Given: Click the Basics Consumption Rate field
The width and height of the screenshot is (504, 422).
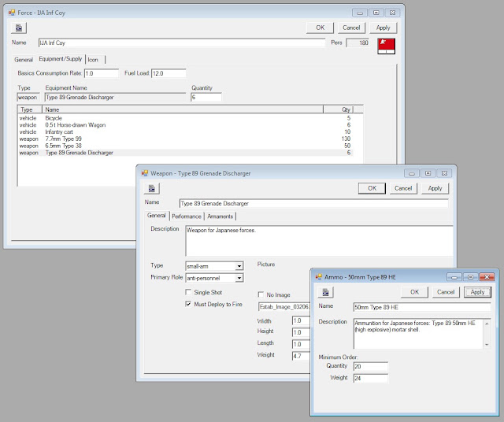Looking at the screenshot, I should (102, 73).
